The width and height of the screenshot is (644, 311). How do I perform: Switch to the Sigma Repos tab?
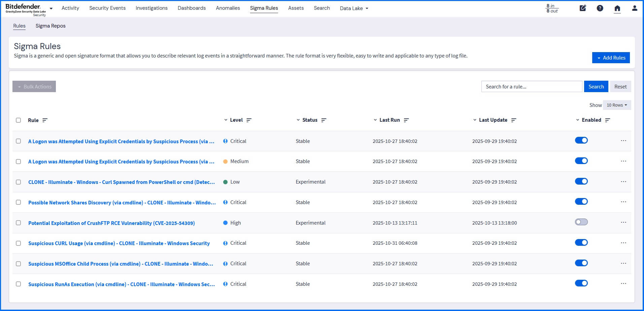coord(50,26)
